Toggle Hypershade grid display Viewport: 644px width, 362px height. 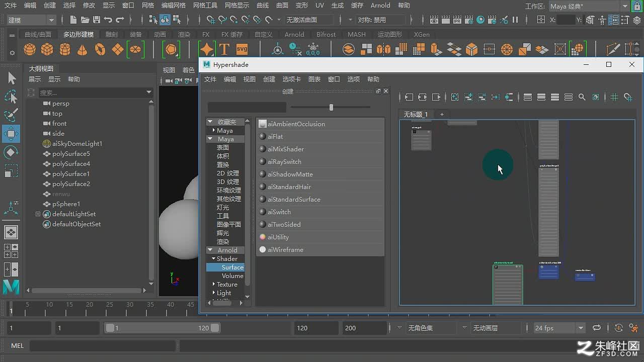point(614,97)
